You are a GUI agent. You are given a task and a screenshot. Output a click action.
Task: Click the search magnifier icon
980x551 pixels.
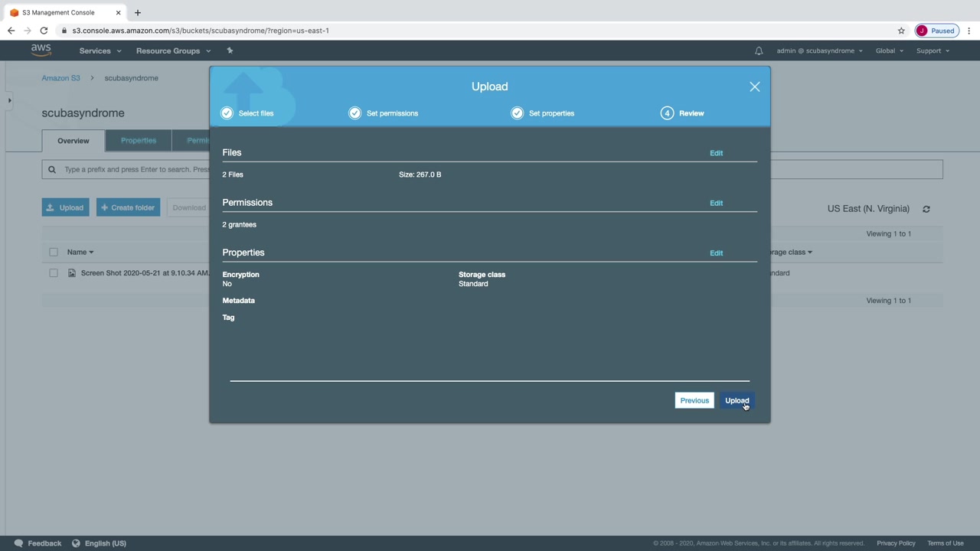tap(52, 169)
